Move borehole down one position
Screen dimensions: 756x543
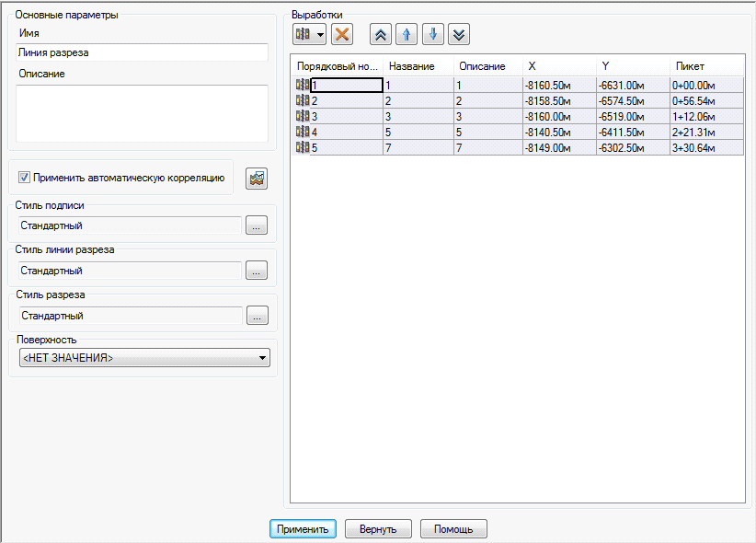pos(433,35)
